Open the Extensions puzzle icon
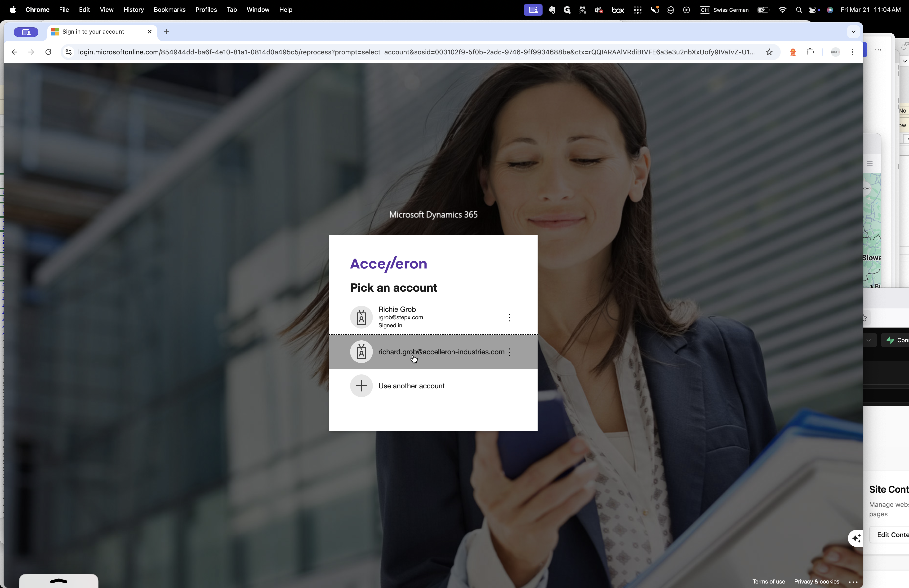This screenshot has width=909, height=588. coord(810,52)
